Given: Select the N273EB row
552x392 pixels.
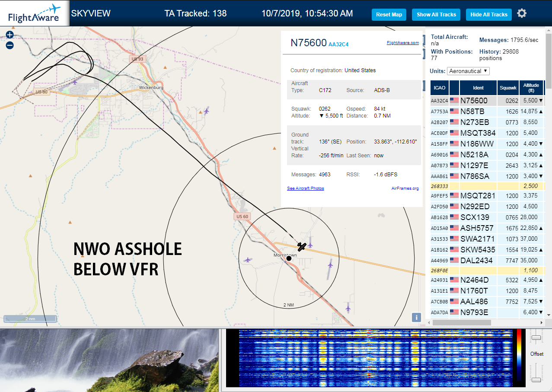Looking at the screenshot, I should point(487,122).
